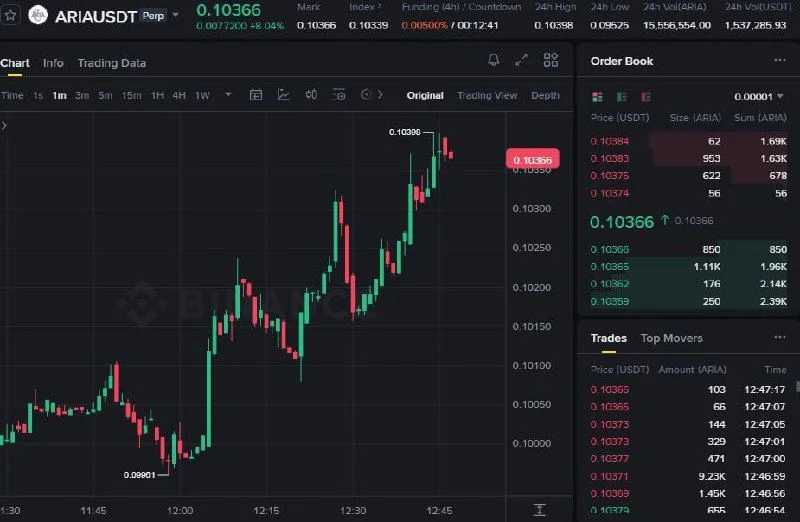Click the Perp contract badge

pyautogui.click(x=153, y=16)
